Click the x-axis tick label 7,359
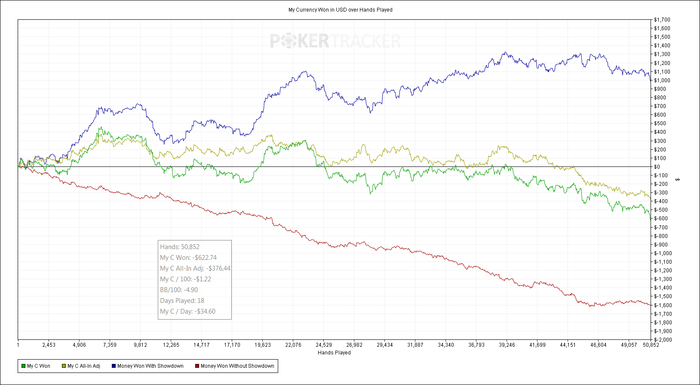 110,345
